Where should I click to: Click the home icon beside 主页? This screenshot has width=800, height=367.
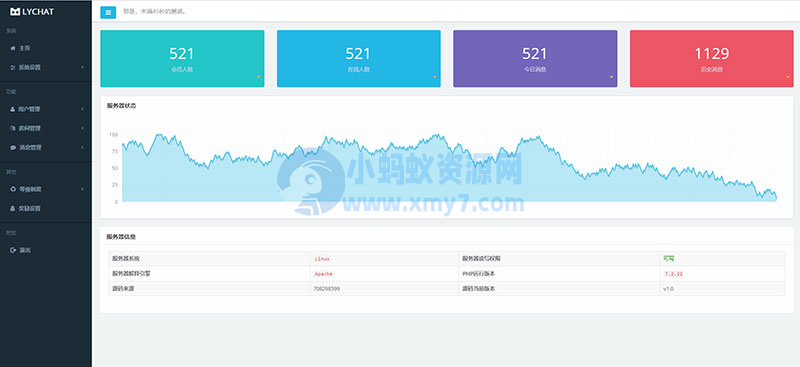point(13,48)
